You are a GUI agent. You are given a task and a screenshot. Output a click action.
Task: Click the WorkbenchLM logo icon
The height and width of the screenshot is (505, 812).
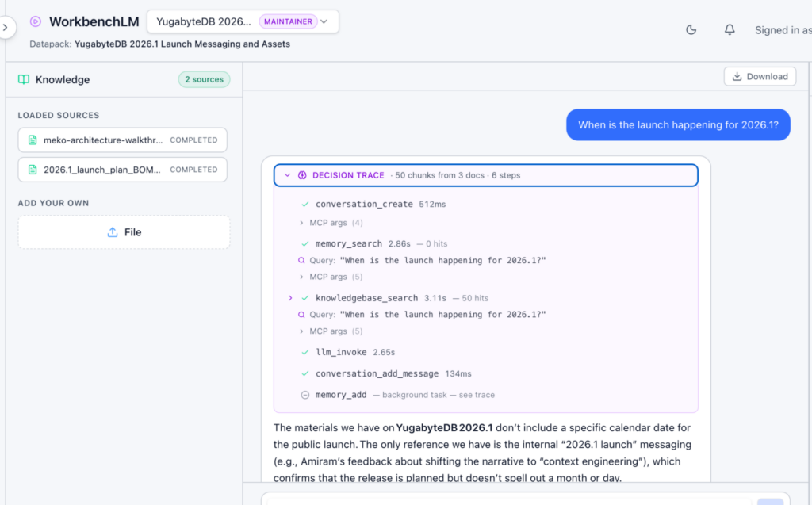(35, 21)
